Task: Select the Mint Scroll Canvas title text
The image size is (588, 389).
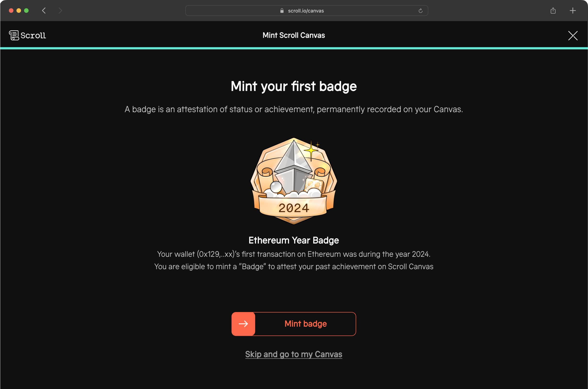Action: [294, 35]
